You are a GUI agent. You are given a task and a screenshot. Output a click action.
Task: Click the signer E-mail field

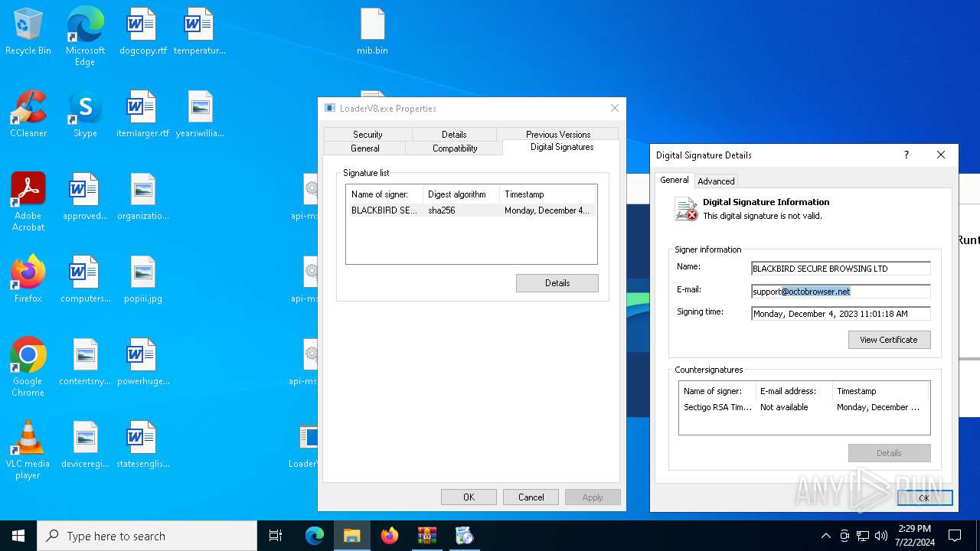841,292
